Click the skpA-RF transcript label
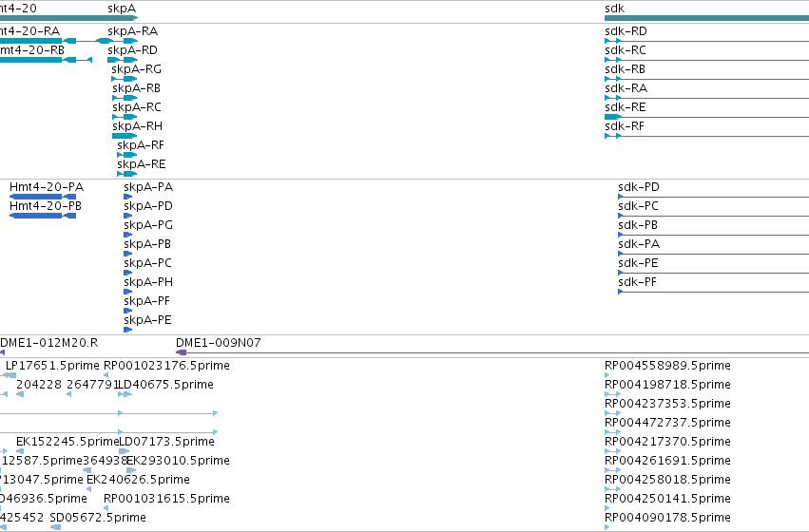This screenshot has height=532, width=809. point(141,145)
